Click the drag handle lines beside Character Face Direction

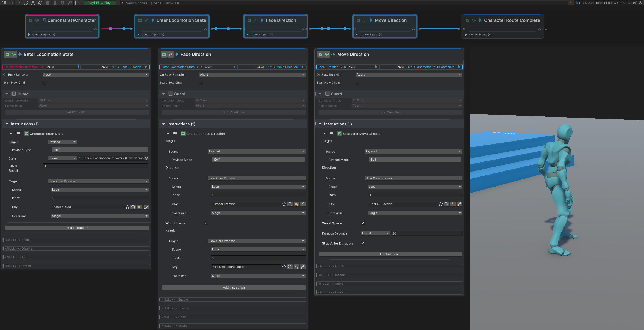(x=175, y=134)
